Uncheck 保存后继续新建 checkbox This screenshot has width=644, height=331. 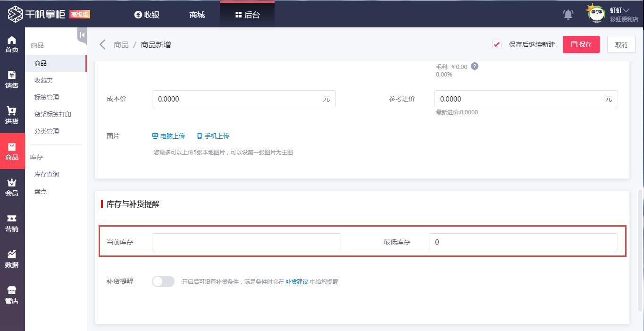(x=496, y=44)
